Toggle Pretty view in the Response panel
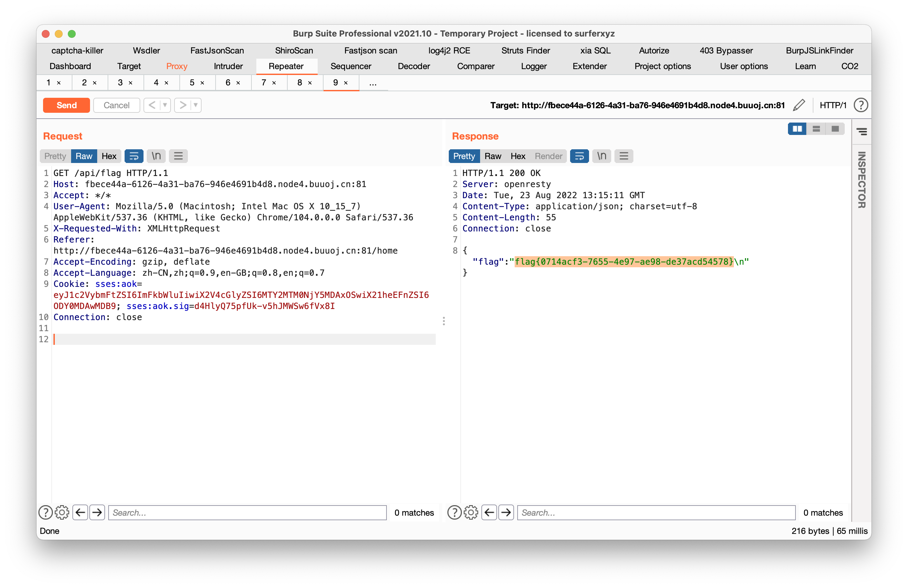The width and height of the screenshot is (908, 588). click(464, 156)
